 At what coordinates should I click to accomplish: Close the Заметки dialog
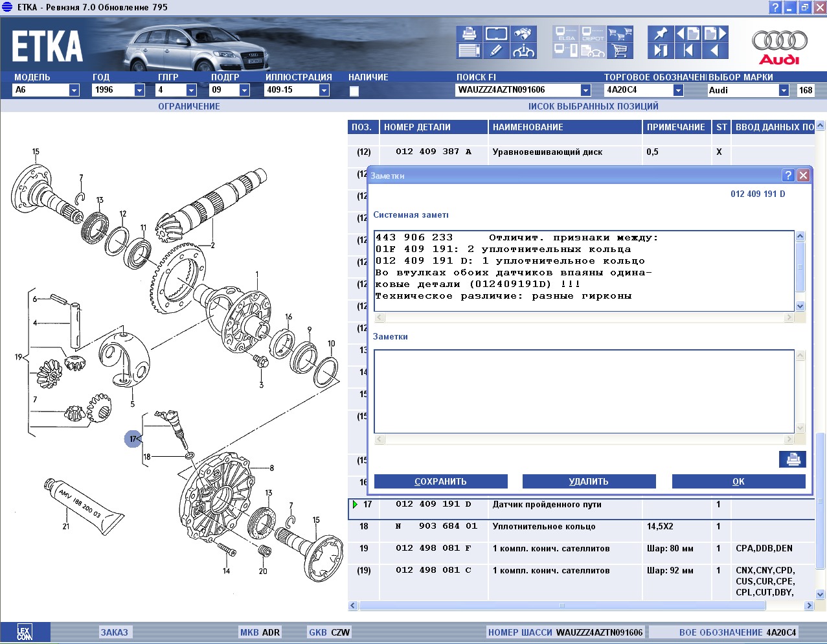click(803, 175)
